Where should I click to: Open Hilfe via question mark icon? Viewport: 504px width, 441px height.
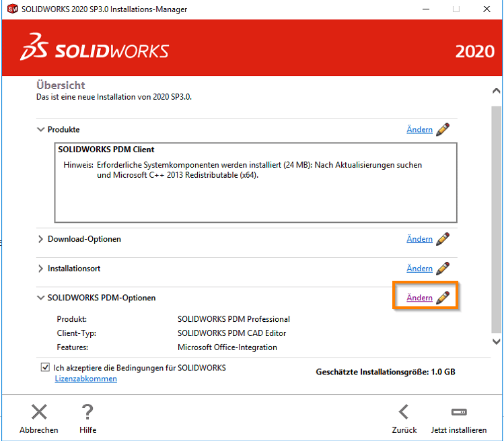(x=87, y=412)
